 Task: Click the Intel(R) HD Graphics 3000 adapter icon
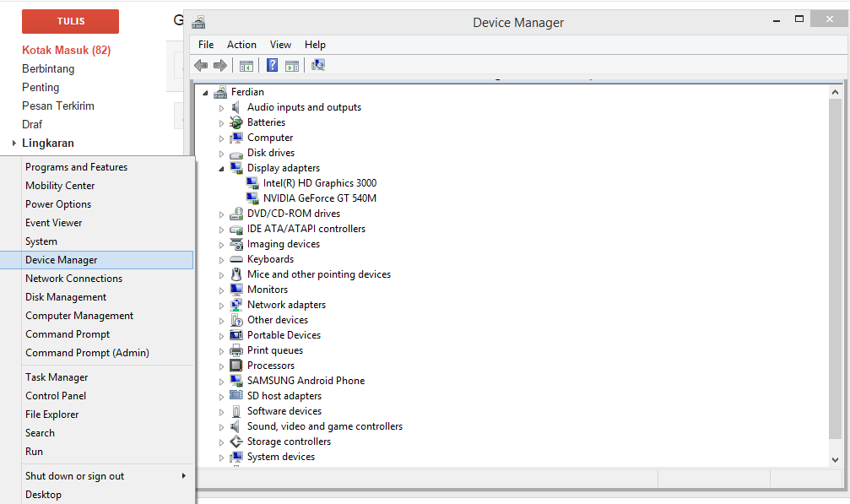click(x=252, y=183)
